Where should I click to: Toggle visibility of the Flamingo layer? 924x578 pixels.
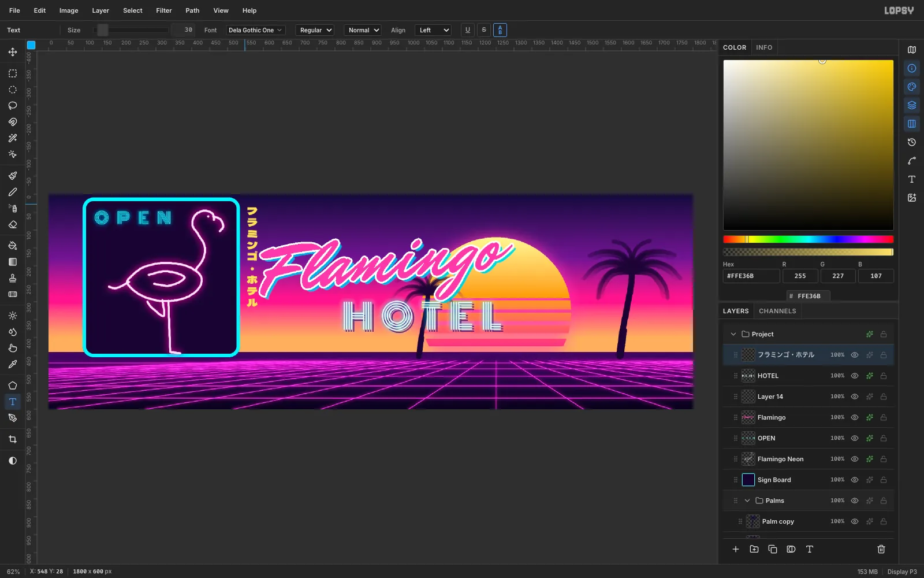pos(855,417)
